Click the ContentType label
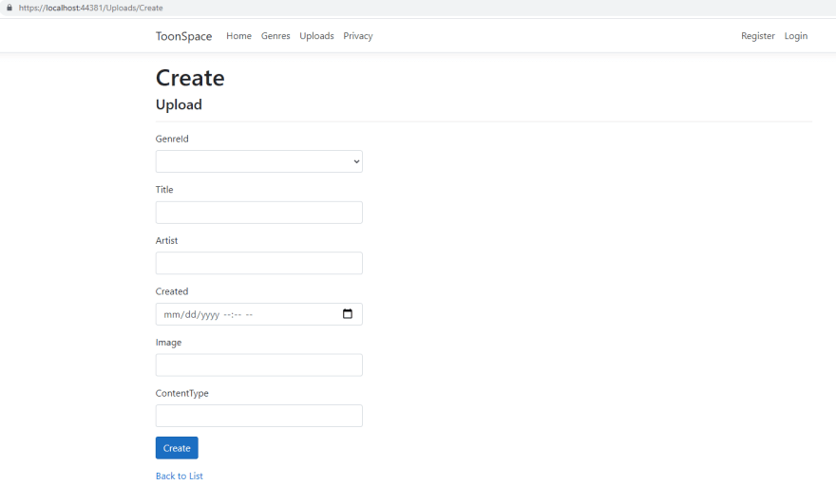 (181, 393)
